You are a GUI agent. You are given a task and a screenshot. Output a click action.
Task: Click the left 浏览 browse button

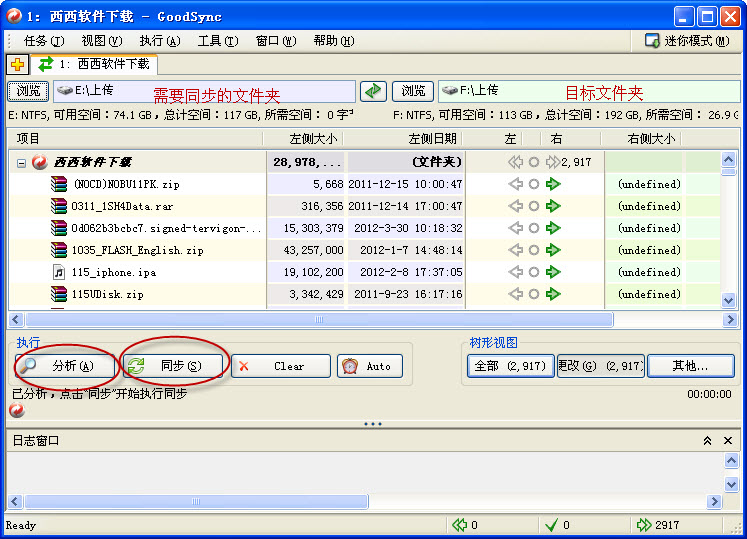click(x=28, y=91)
